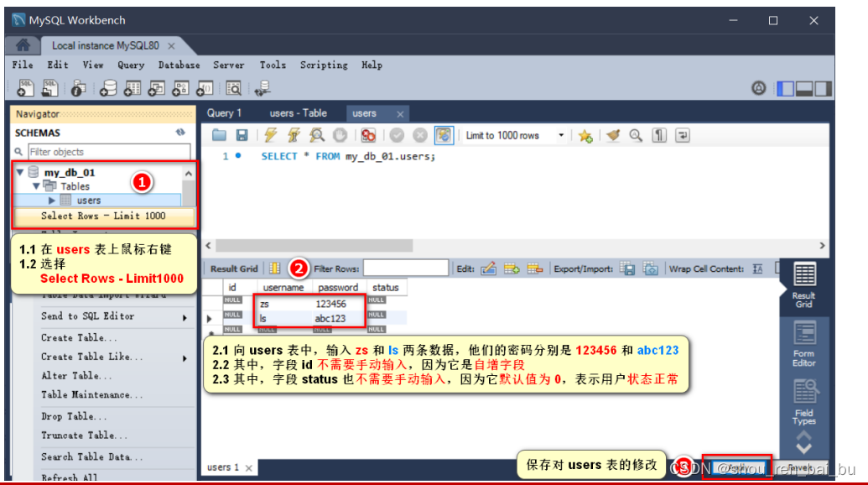The image size is (868, 485).
Task: Open the File menu
Action: [x=23, y=65]
